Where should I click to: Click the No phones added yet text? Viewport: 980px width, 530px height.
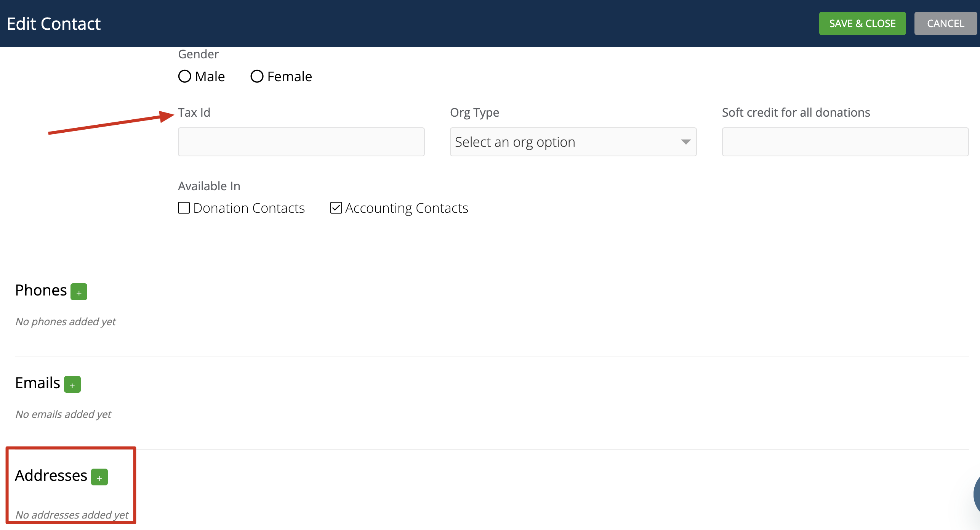(x=65, y=321)
